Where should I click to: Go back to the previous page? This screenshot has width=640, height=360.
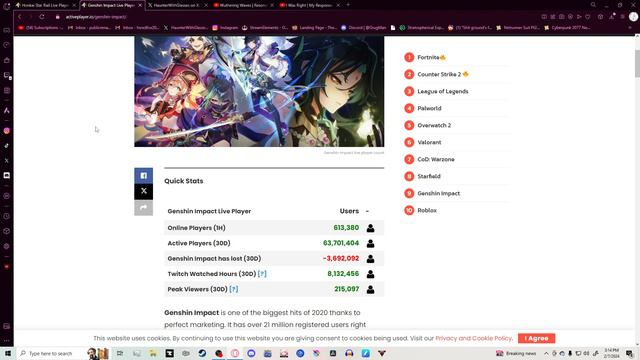pyautogui.click(x=19, y=17)
